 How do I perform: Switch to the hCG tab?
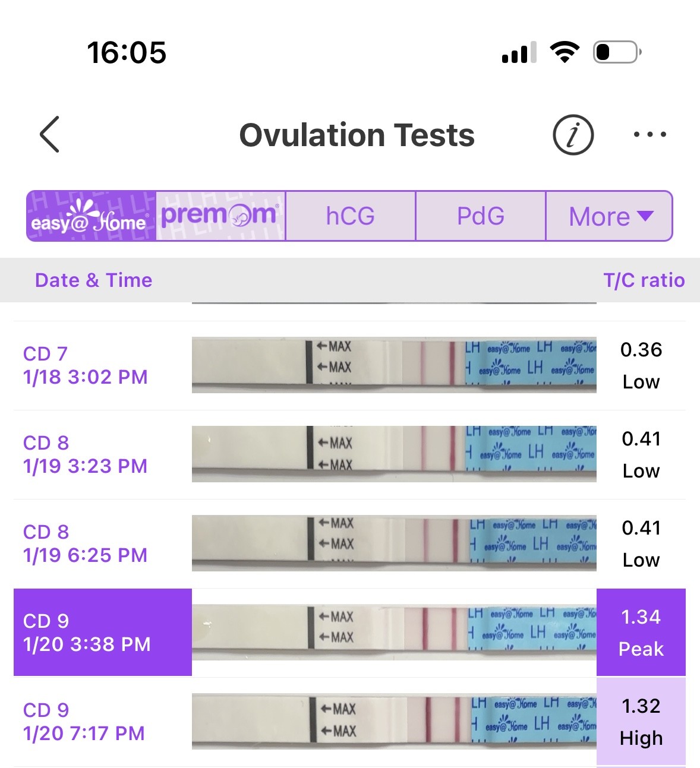(x=351, y=216)
